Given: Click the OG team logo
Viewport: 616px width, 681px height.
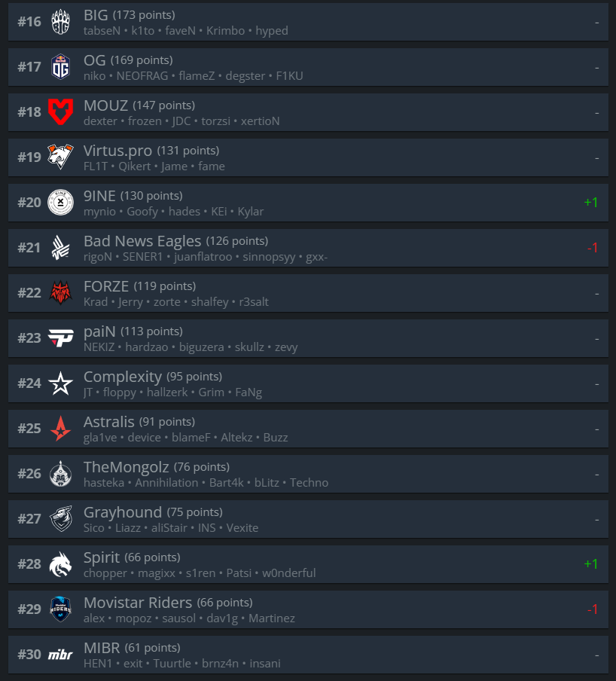Looking at the screenshot, I should [60, 67].
